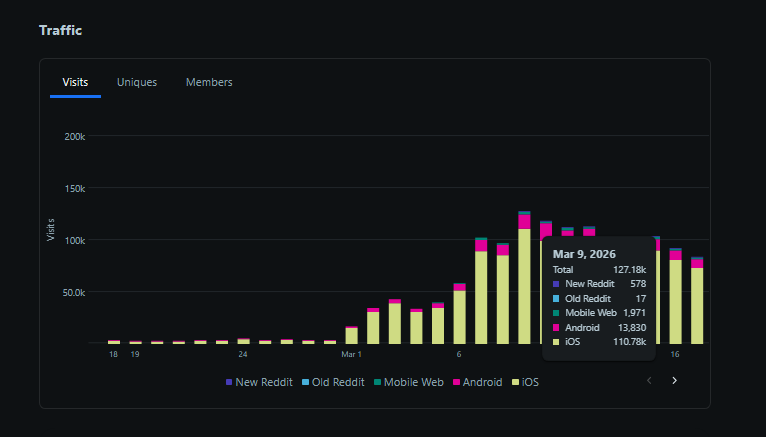Switch to the Visits tab
Viewport: 766px width, 437px height.
(x=75, y=82)
